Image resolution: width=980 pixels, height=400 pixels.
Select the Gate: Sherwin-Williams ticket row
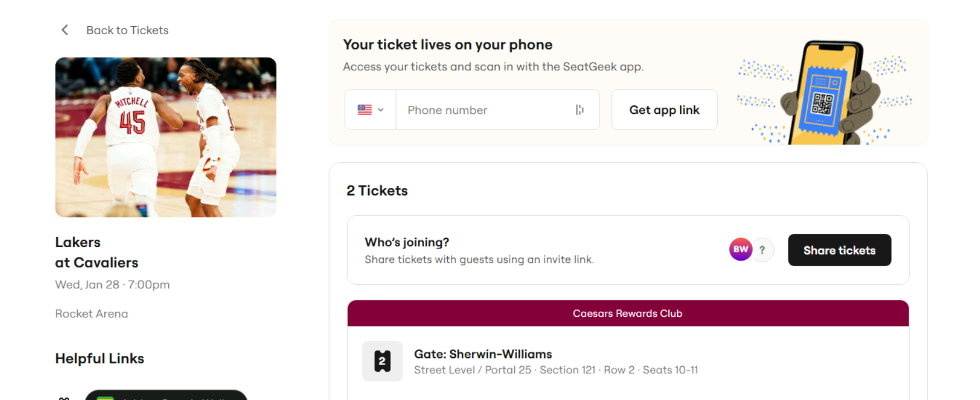click(x=483, y=354)
